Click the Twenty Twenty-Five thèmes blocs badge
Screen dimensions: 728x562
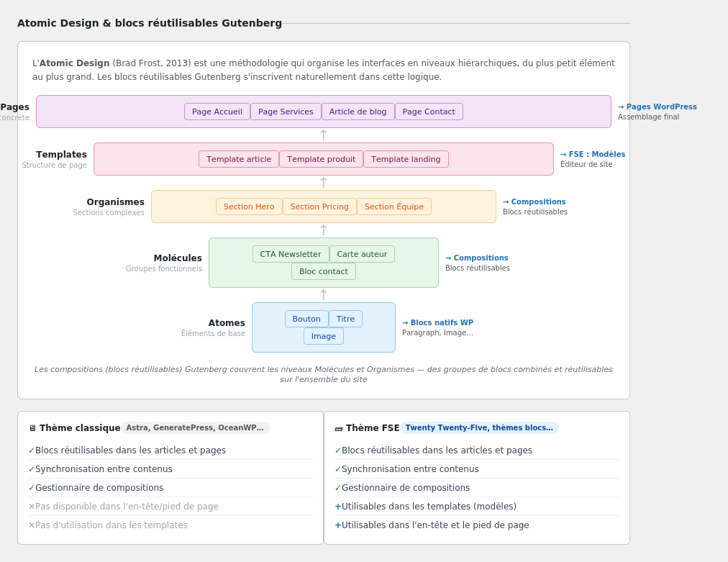point(479,427)
